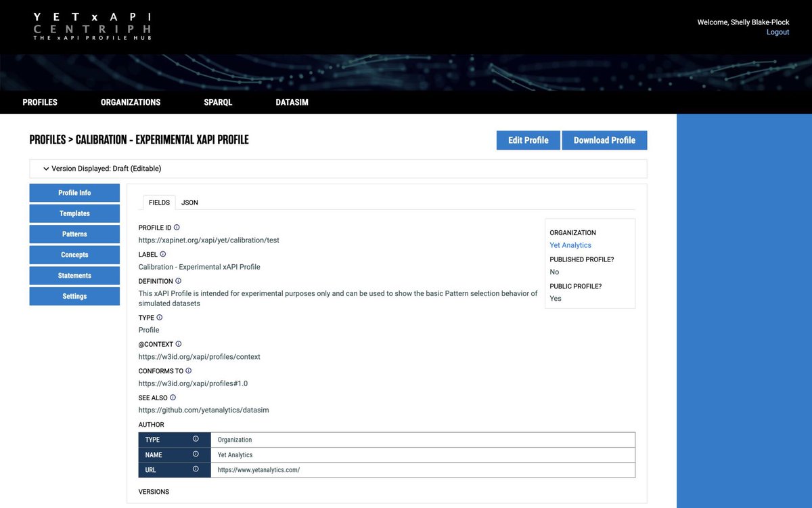
Task: Click info icon next to TYPE field
Action: tap(160, 317)
